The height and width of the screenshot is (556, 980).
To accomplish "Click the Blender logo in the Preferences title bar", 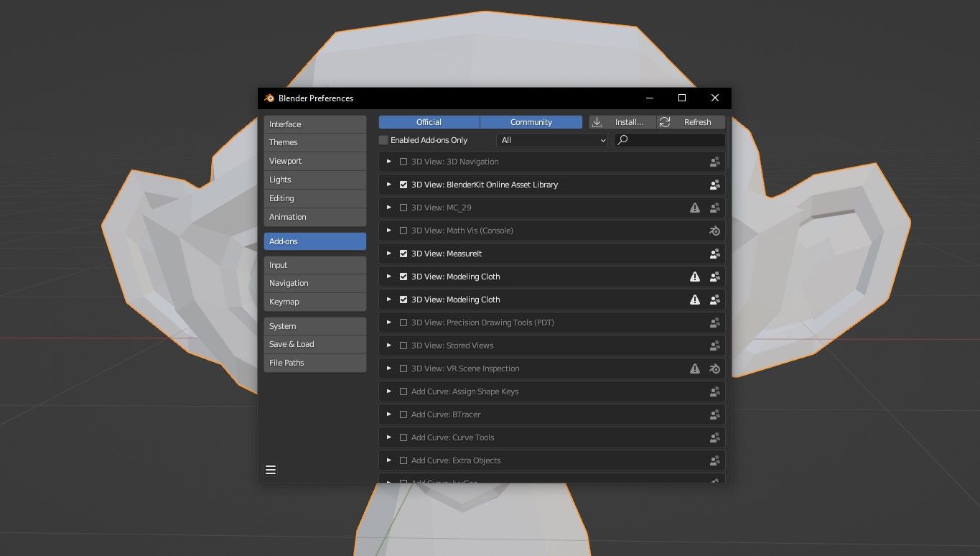I will 269,98.
